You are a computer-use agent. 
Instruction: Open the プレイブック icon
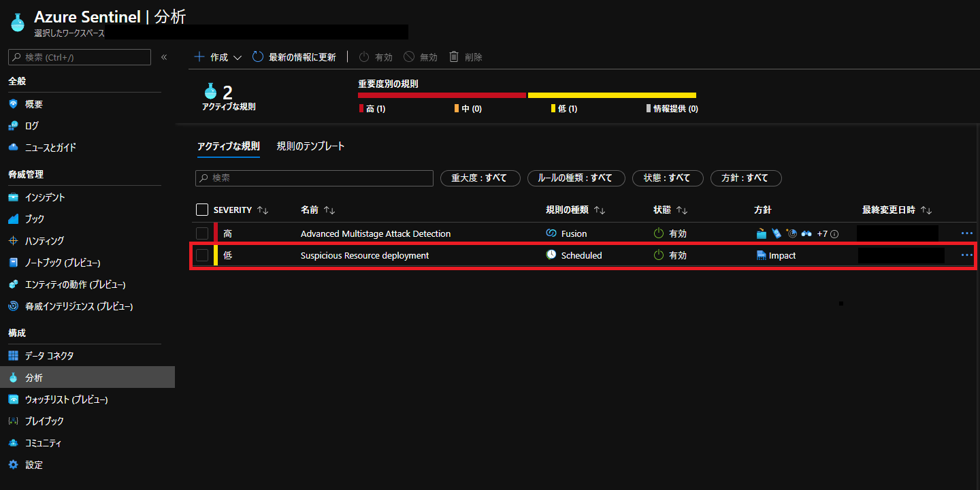(13, 421)
